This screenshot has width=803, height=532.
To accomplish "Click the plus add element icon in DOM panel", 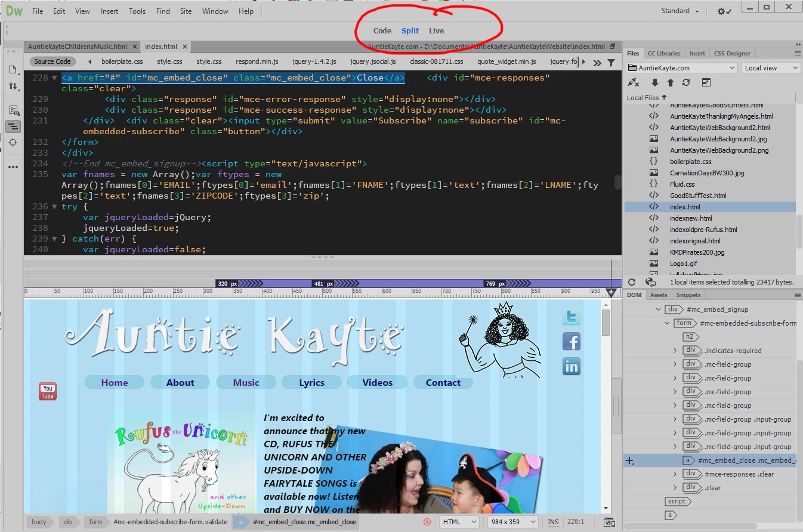I will coord(629,460).
